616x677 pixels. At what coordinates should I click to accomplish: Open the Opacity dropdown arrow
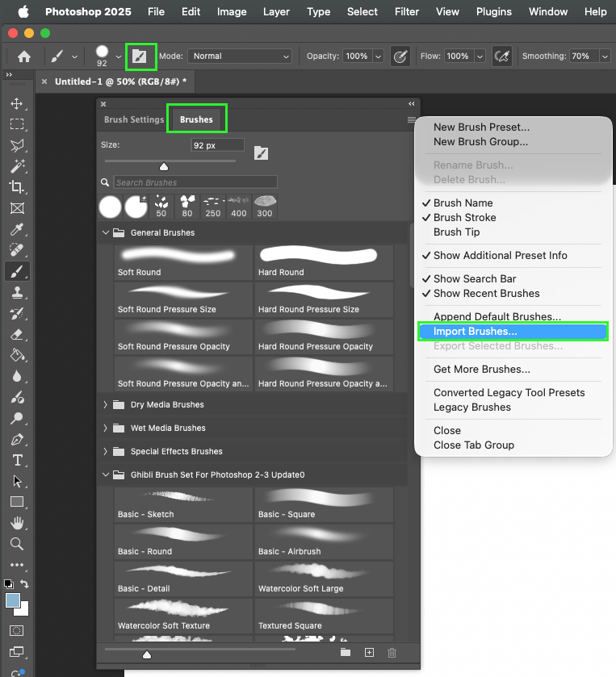(x=378, y=56)
